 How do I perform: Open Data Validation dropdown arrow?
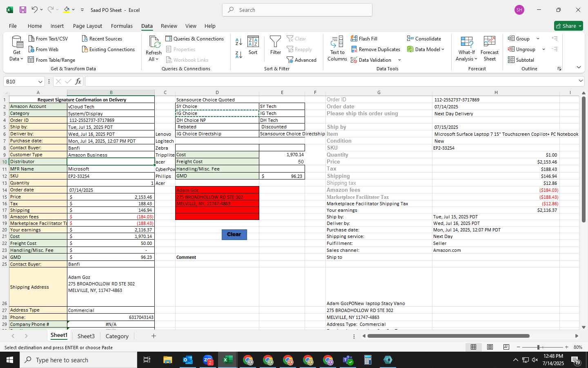coord(399,60)
